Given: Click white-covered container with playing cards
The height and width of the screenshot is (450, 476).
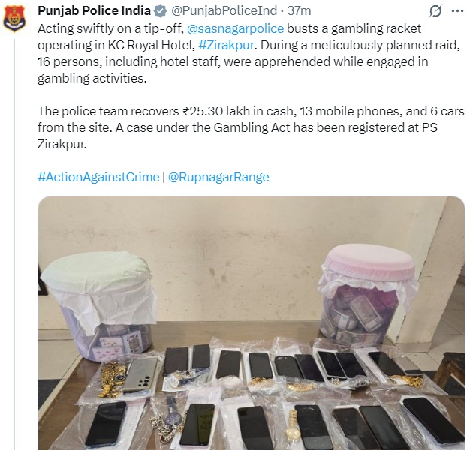Looking at the screenshot, I should [x=98, y=304].
